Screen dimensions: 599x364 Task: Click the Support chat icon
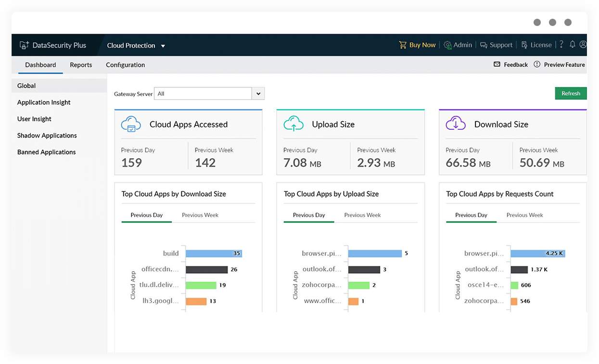(484, 45)
